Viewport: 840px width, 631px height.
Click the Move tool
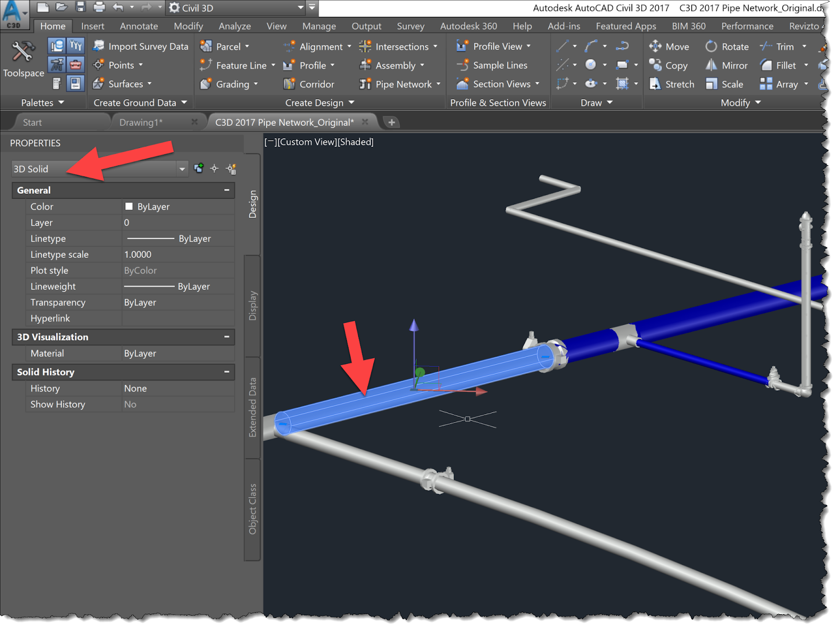click(669, 46)
